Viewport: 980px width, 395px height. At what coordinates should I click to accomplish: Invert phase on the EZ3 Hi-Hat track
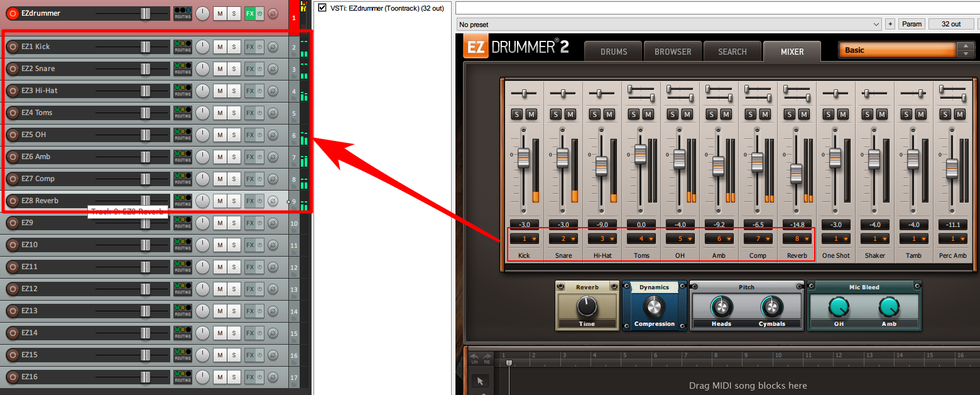click(x=273, y=91)
